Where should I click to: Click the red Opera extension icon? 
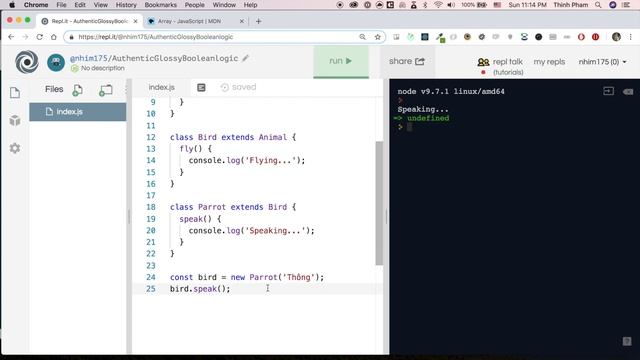click(x=581, y=37)
